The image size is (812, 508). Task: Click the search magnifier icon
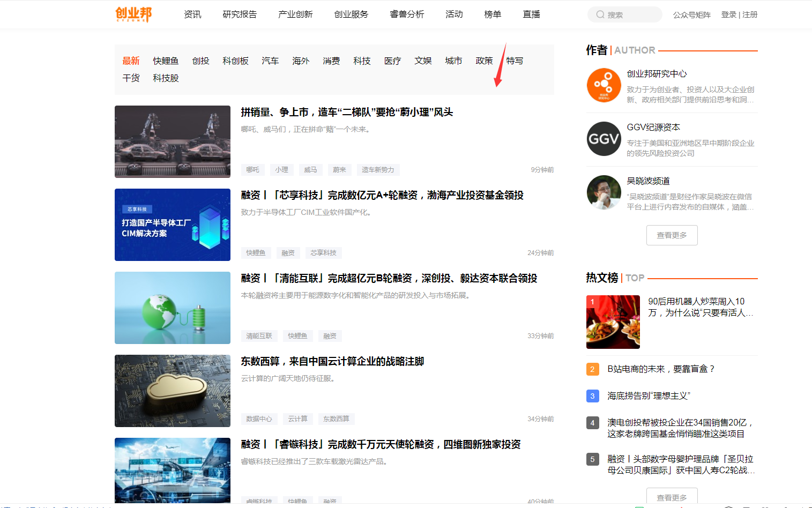(600, 14)
